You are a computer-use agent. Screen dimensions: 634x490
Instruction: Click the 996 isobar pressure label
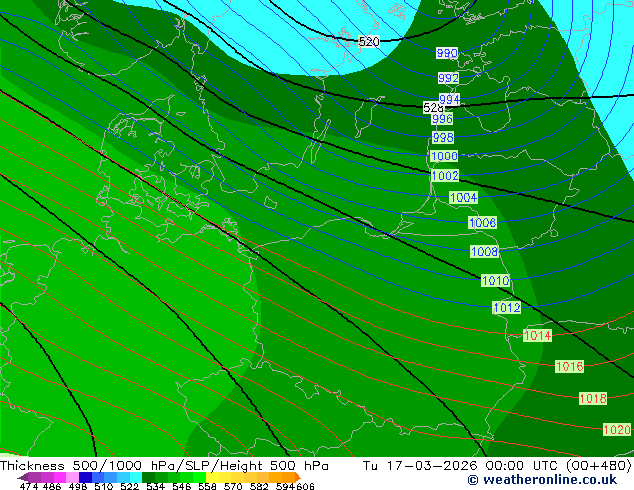[x=442, y=118]
